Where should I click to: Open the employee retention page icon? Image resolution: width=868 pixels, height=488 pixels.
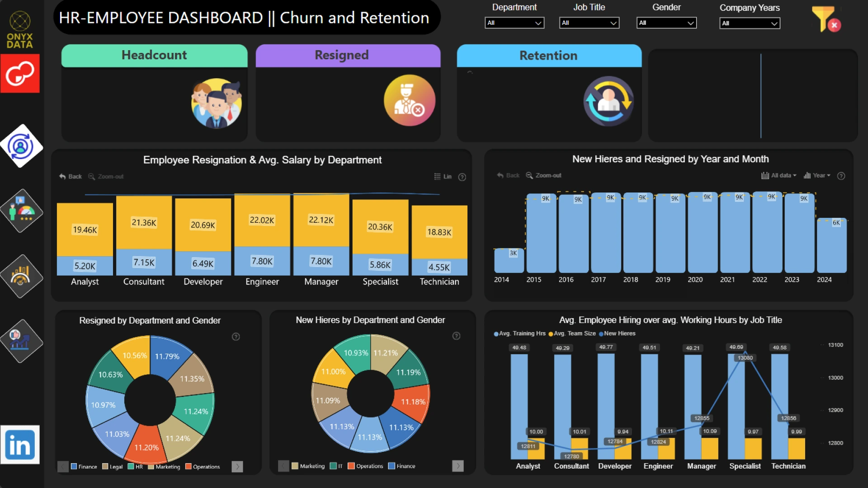[21, 146]
